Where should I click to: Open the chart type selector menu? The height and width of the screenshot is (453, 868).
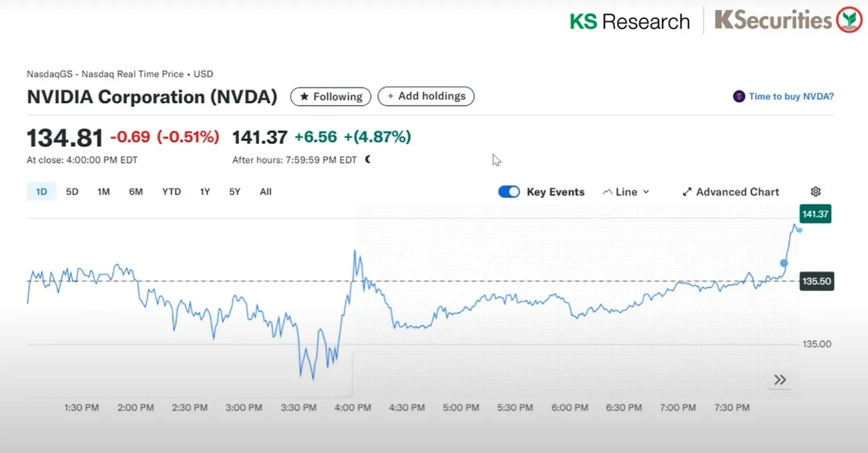tap(626, 192)
